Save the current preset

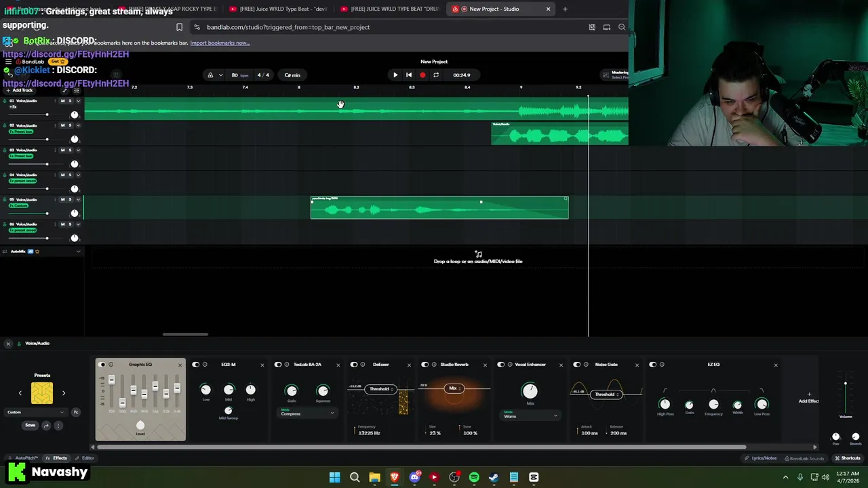(x=30, y=426)
